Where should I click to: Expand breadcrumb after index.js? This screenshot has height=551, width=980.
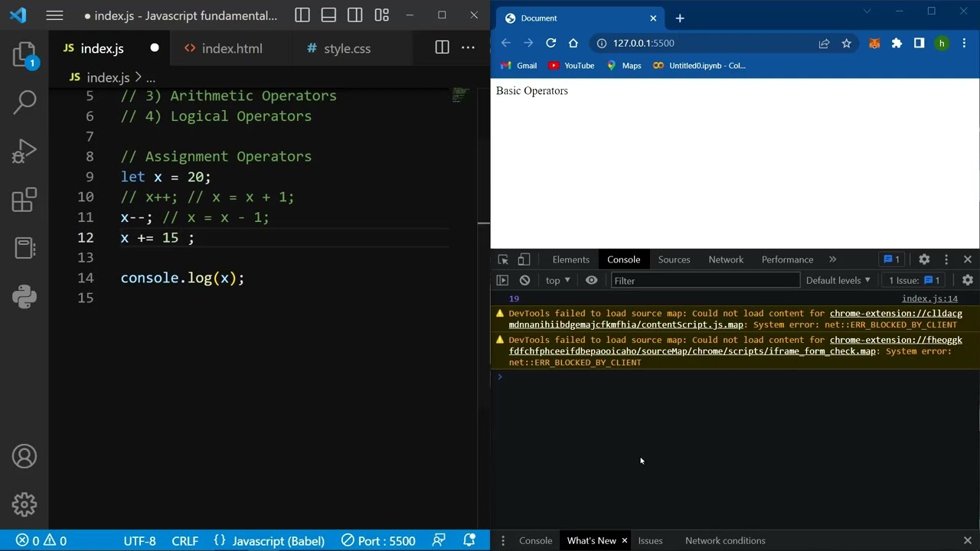point(151,77)
